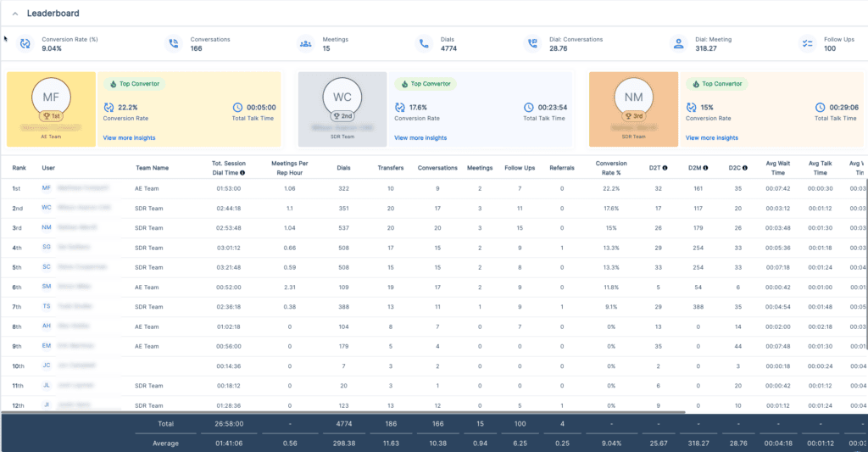Screen dimensions: 868x452
Task: Collapse the Leaderboard section chevron
Action: 15,14
